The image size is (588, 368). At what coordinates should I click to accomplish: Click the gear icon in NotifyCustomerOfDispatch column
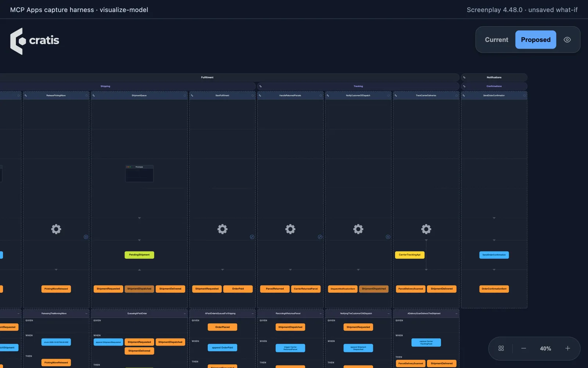pyautogui.click(x=358, y=229)
